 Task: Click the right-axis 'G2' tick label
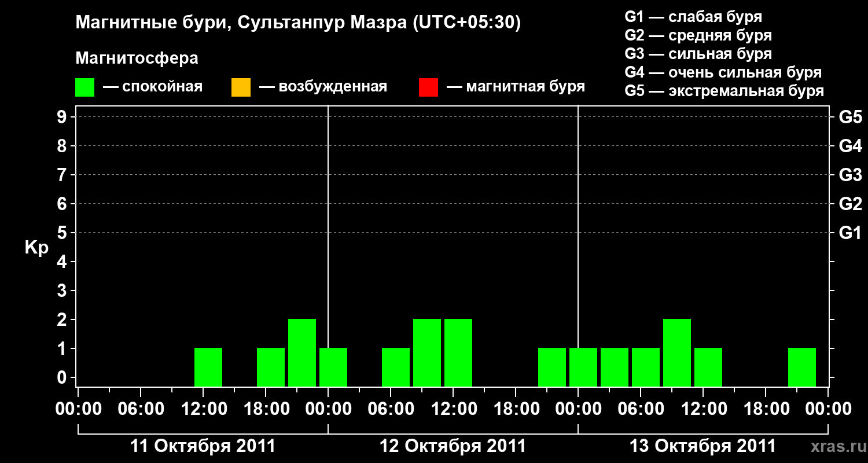pos(850,204)
